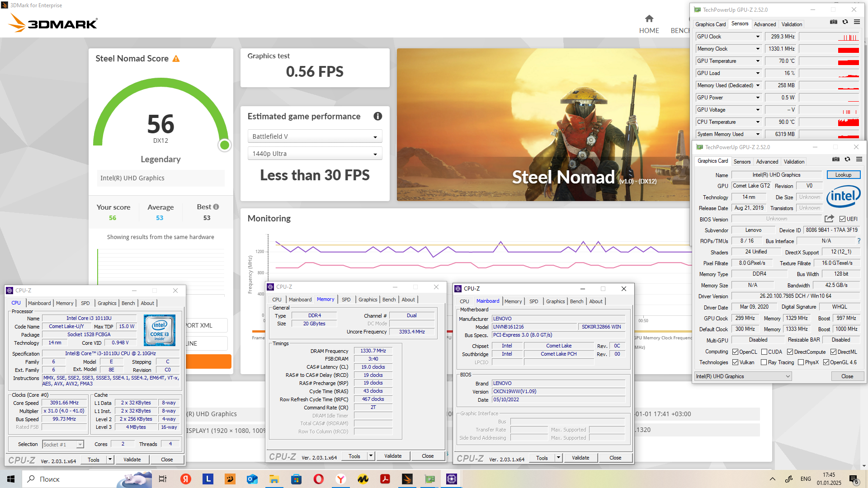
Task: Expand the CPU Temperature sensor dropdown
Action: (x=758, y=122)
